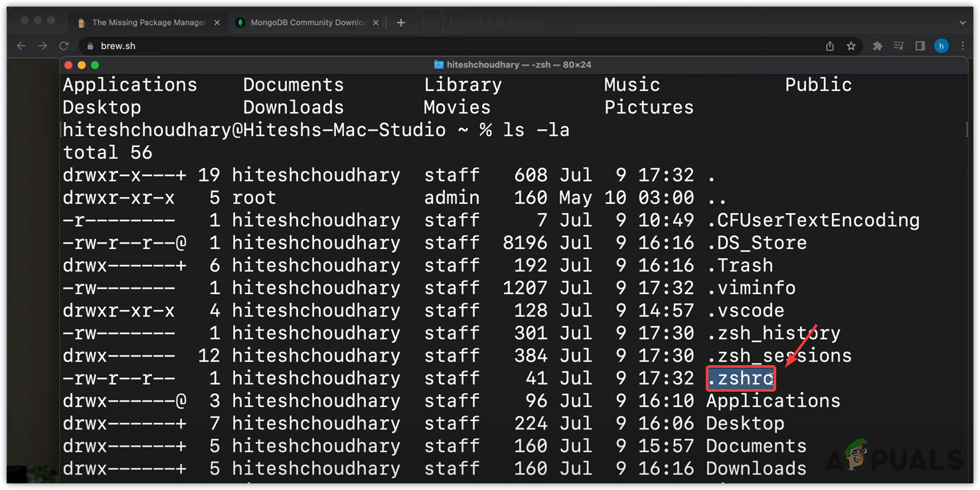Open the share page icon
Image resolution: width=980 pixels, height=490 pixels.
[830, 46]
